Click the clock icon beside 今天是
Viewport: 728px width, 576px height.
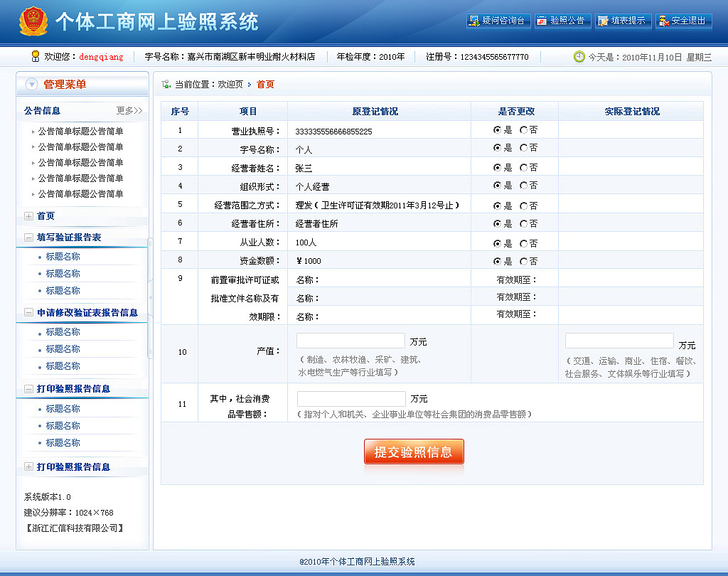[579, 57]
